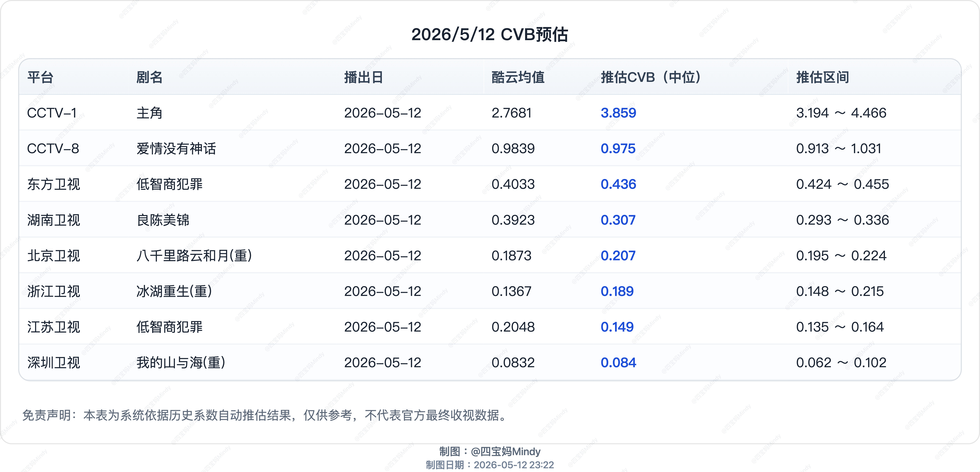
Task: Click the title '2026/5/12 CVB预估'
Action: tap(490, 35)
